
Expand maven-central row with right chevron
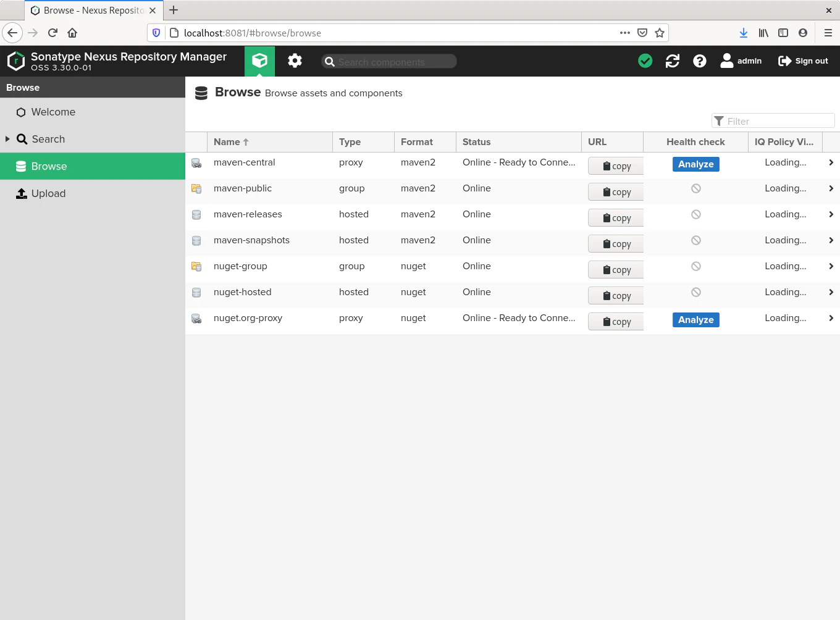coord(831,162)
